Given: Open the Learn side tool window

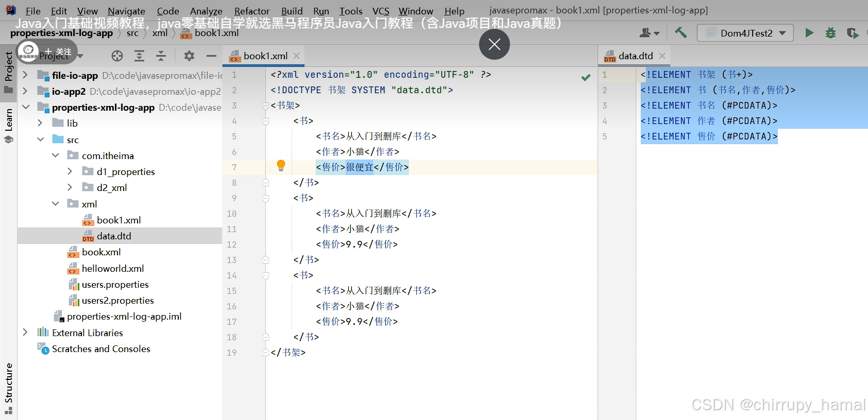Looking at the screenshot, I should (x=9, y=126).
